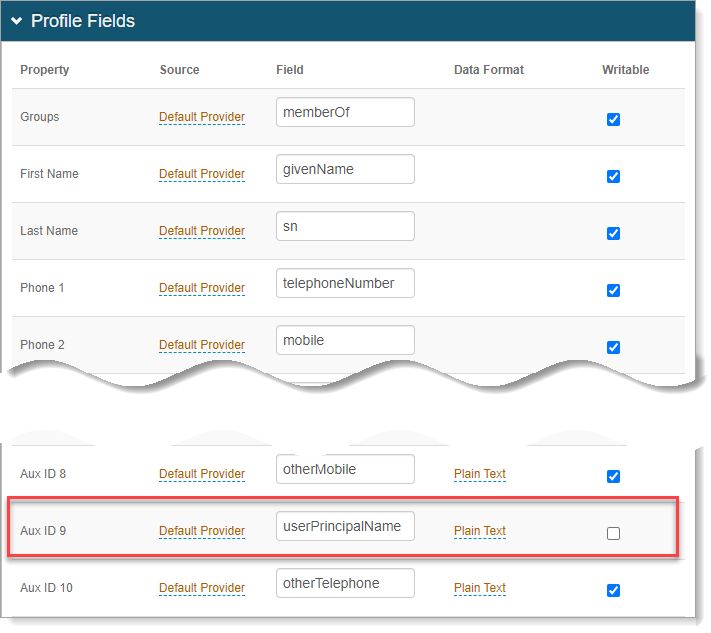Image resolution: width=711 pixels, height=633 pixels.
Task: Open Default Provider source for Aux ID 9
Action: tap(202, 531)
